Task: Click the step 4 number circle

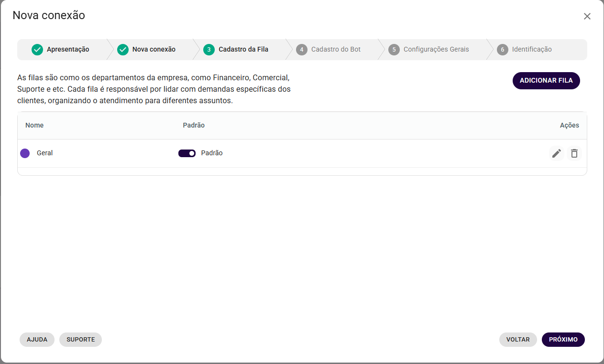Action: [301, 50]
